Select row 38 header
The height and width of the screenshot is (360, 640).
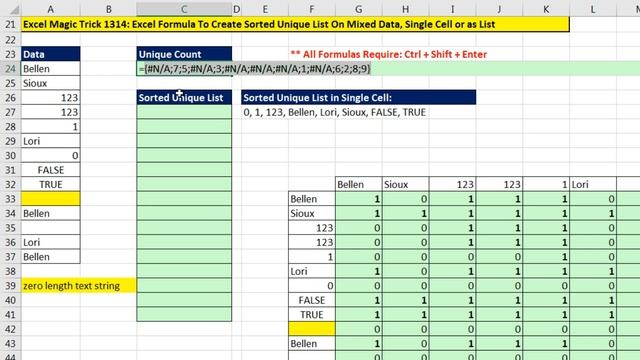pos(10,271)
